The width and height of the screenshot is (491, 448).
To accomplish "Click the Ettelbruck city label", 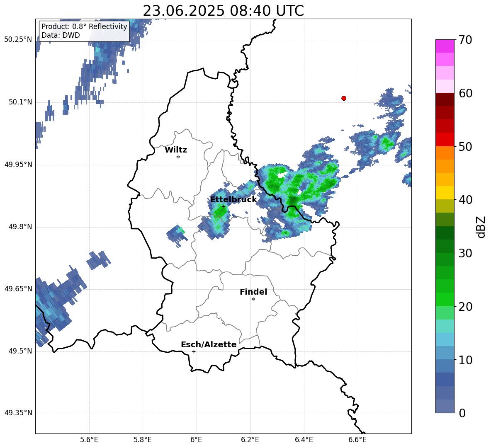I will [233, 199].
